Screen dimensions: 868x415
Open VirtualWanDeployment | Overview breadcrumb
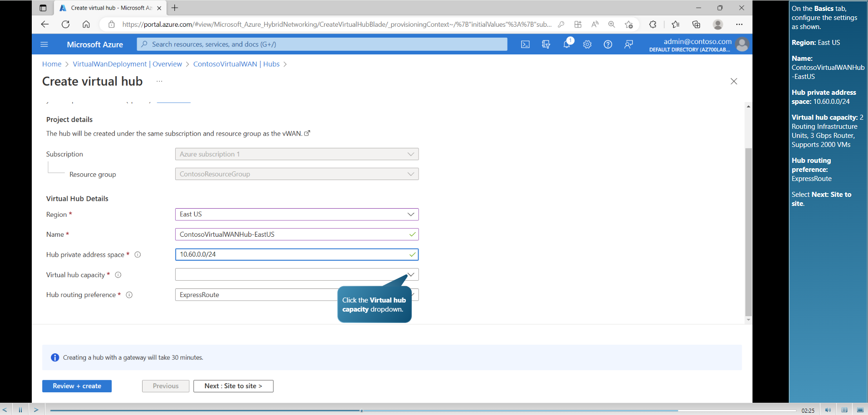coord(127,64)
